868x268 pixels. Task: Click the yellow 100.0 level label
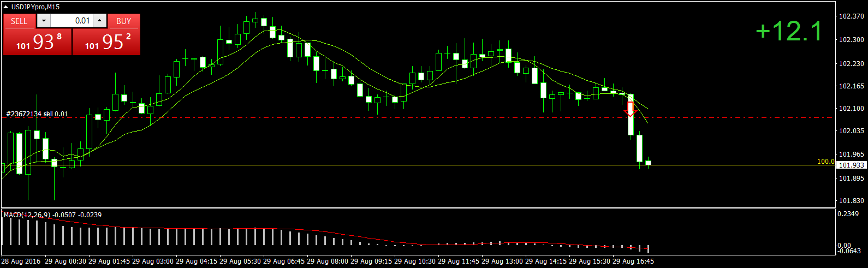(x=825, y=162)
